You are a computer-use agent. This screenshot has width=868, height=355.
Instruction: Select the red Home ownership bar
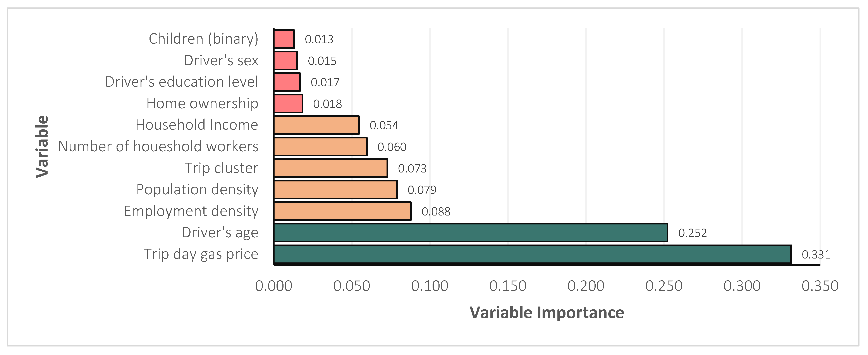click(x=288, y=103)
